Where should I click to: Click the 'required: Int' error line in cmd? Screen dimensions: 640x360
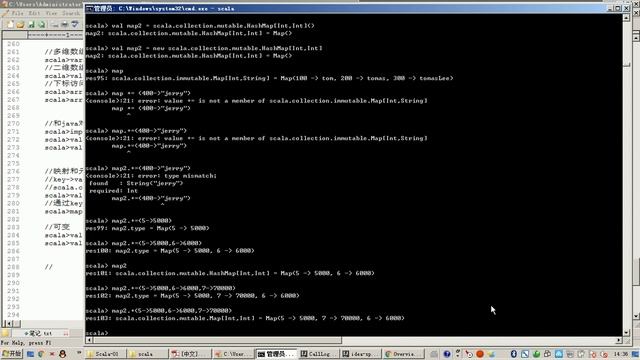(113, 191)
